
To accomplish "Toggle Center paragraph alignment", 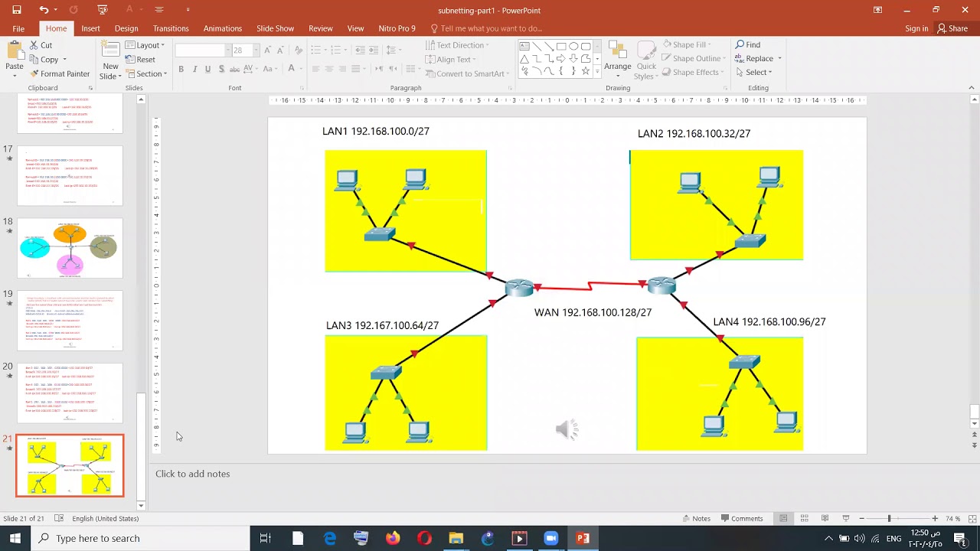I will 329,69.
